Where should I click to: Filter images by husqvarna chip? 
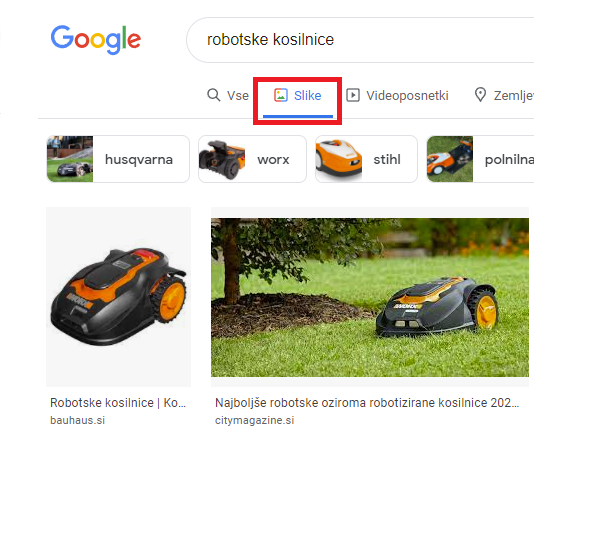(x=118, y=159)
